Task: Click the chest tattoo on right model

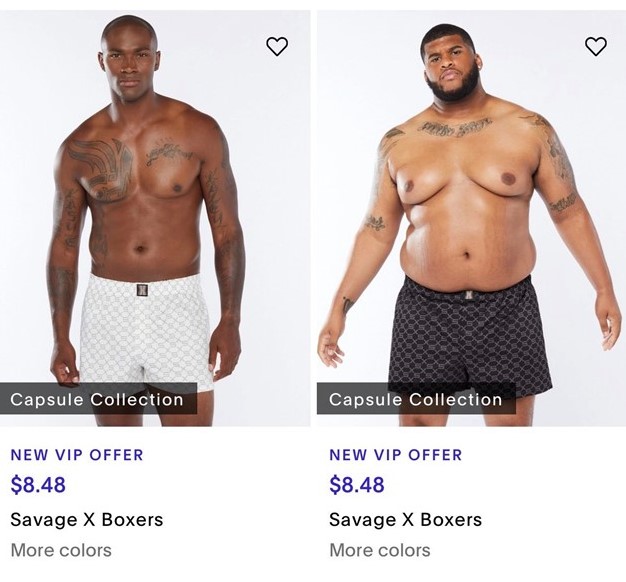Action: [x=455, y=127]
